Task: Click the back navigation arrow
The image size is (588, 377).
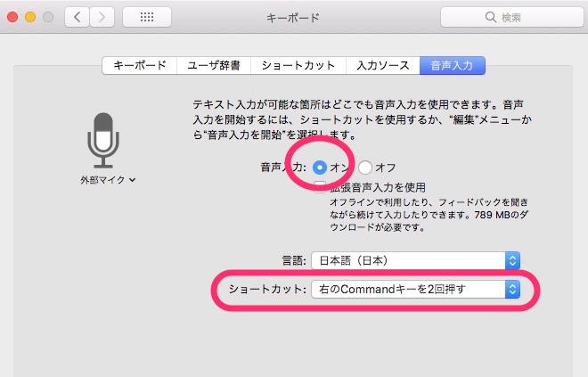Action: click(x=77, y=17)
